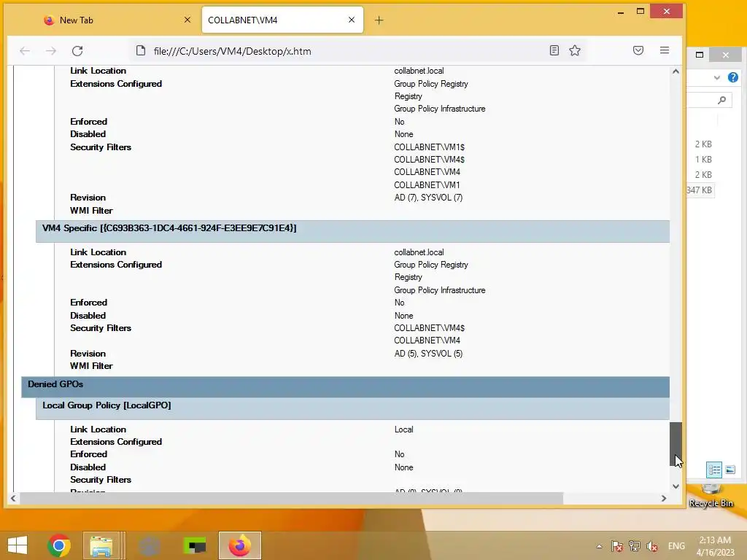Click the Explorer search magnifier icon
The width and height of the screenshot is (747, 560).
(722, 100)
